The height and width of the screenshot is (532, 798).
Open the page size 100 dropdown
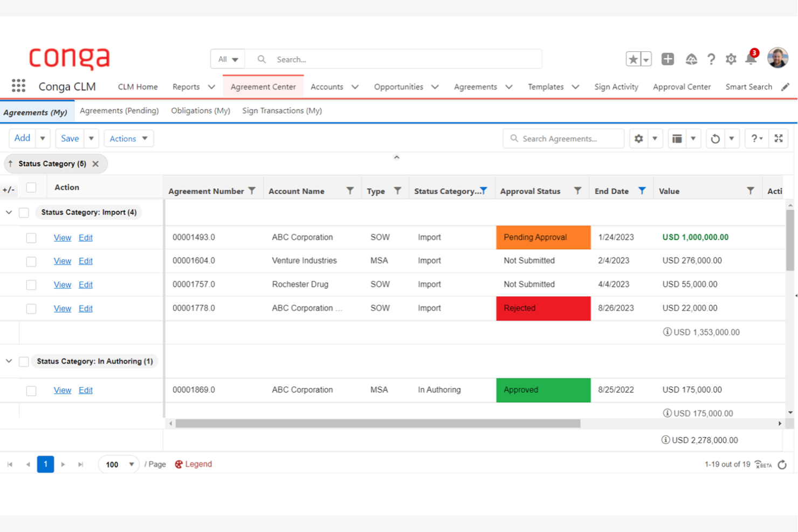[x=119, y=464]
